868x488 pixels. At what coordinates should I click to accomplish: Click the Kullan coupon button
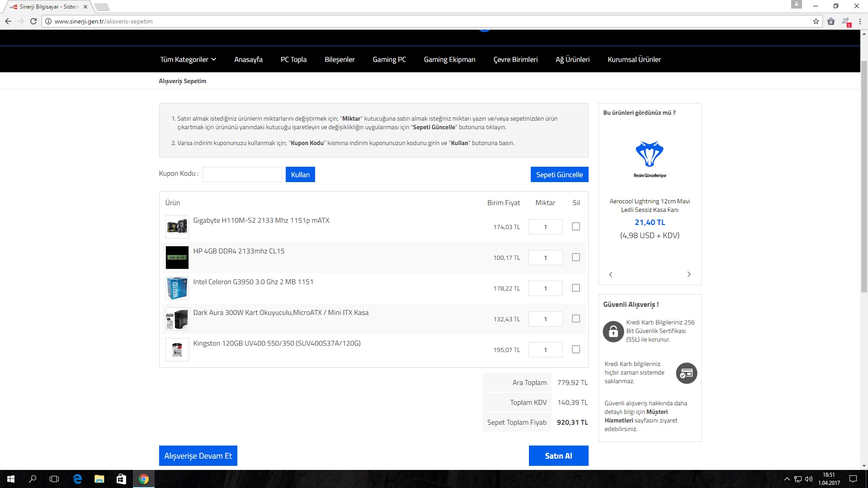pos(300,174)
